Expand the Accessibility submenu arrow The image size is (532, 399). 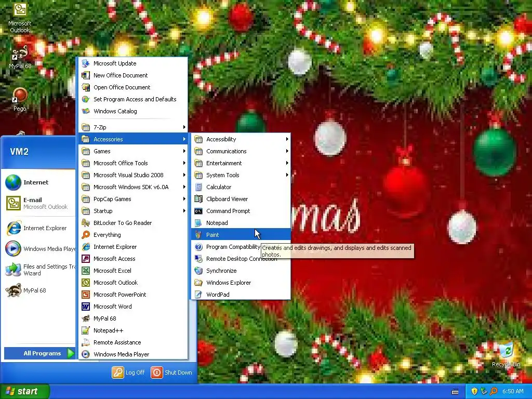(x=287, y=139)
